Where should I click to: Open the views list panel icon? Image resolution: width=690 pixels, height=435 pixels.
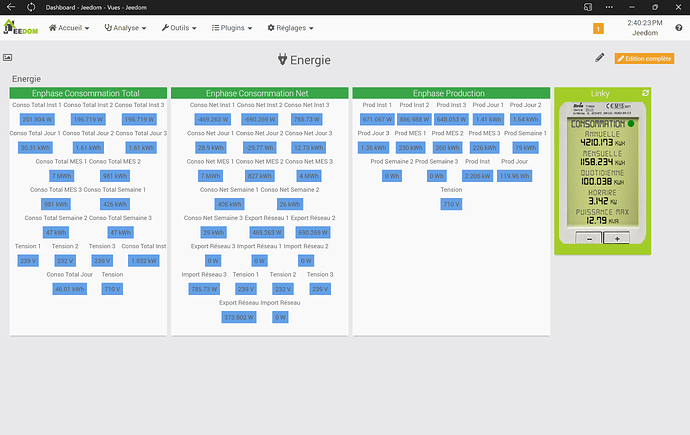[x=8, y=59]
